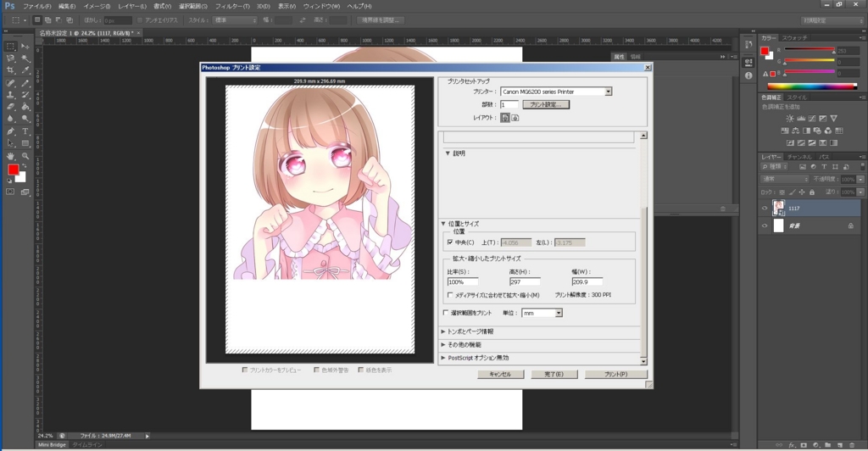The image size is (868, 451).
Task: Tick the 紙色を表示 checkbox
Action: [x=361, y=370]
